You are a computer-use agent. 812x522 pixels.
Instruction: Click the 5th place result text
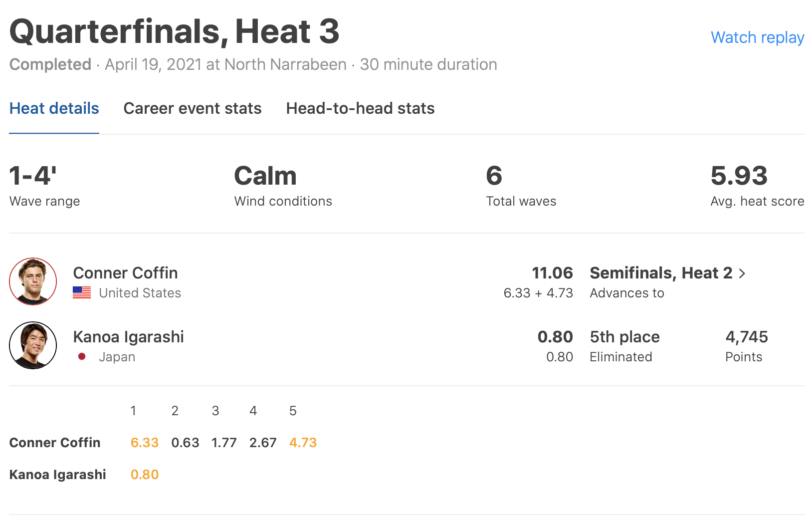[624, 337]
